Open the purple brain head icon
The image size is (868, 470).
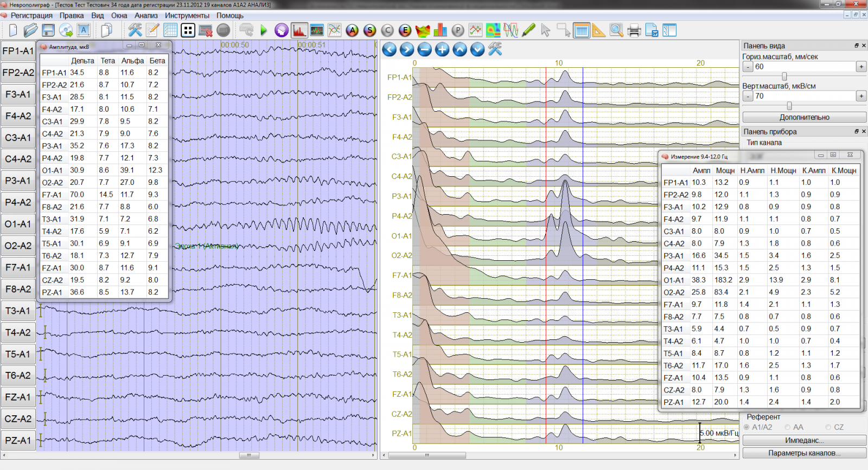pyautogui.click(x=281, y=30)
